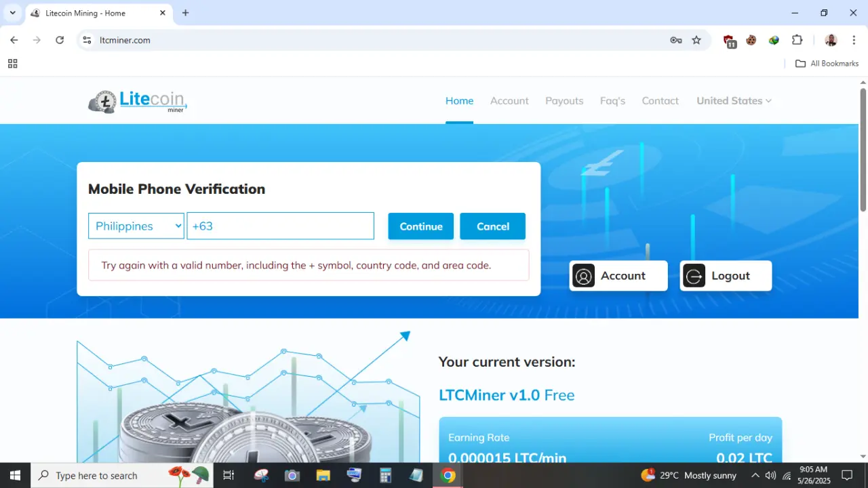
Task: Close the Litecoin Mining tab
Action: 163,13
